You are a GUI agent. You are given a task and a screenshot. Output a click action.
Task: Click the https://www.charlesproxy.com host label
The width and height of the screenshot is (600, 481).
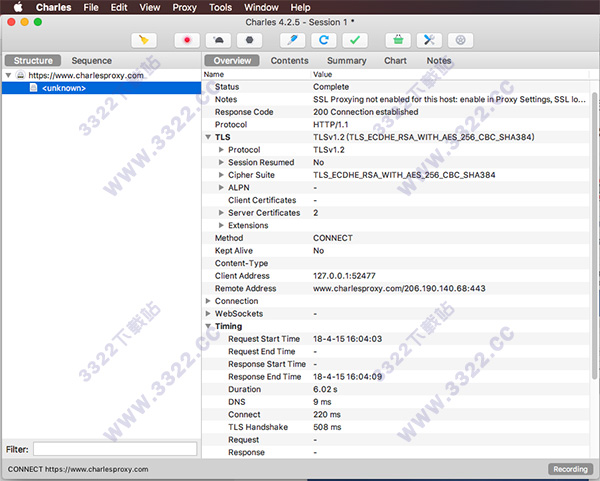tap(86, 75)
